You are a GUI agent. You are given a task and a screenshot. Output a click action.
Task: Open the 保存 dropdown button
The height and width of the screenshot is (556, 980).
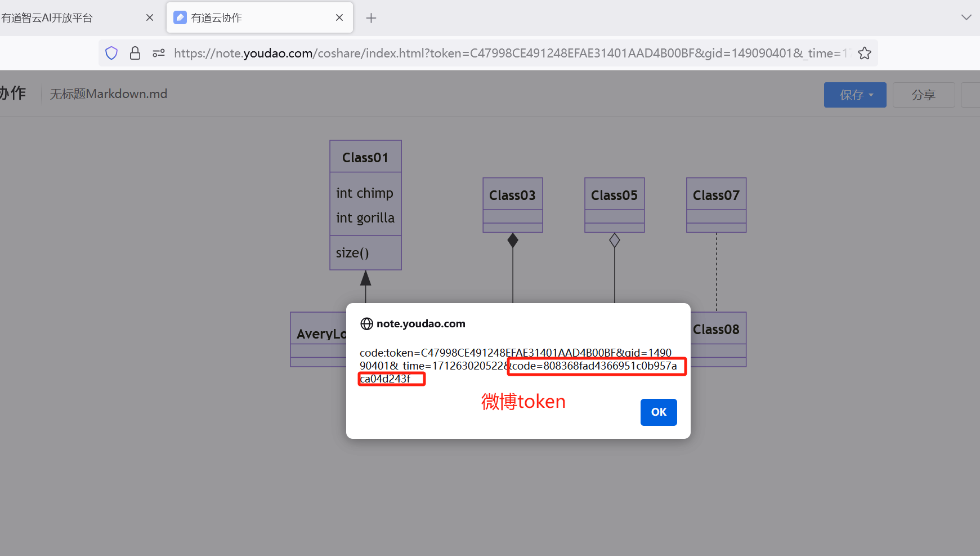click(855, 95)
